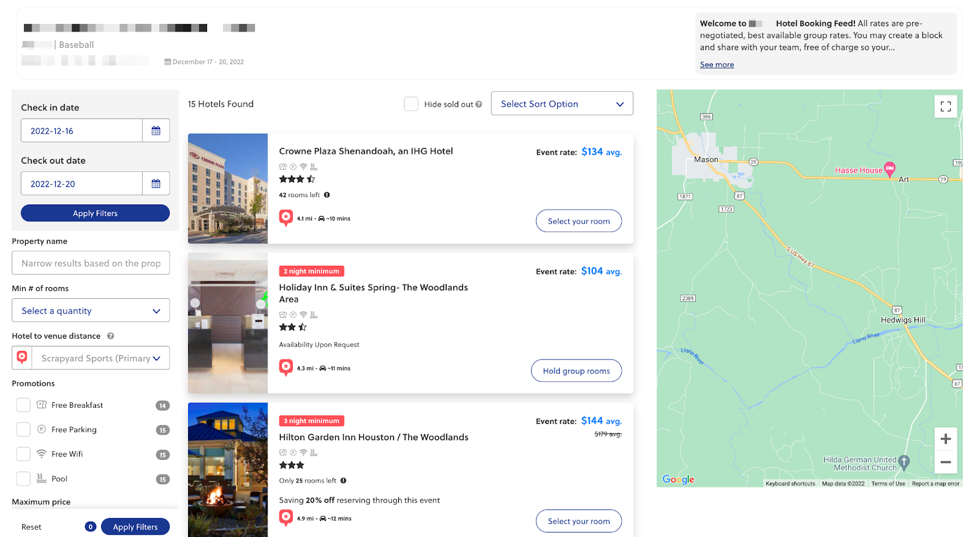The image size is (980, 537).
Task: Select your room at Hilton Garden Inn
Action: click(x=579, y=521)
